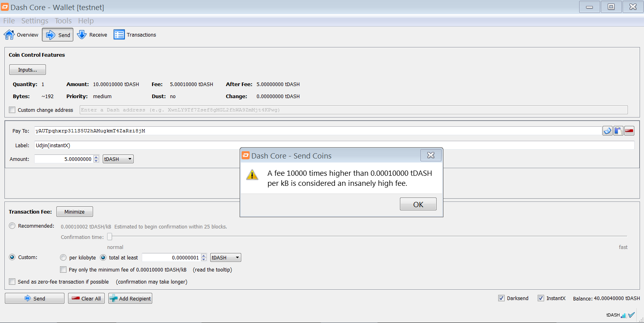Click the Balance 40.00040000 tDASH text

point(607,298)
